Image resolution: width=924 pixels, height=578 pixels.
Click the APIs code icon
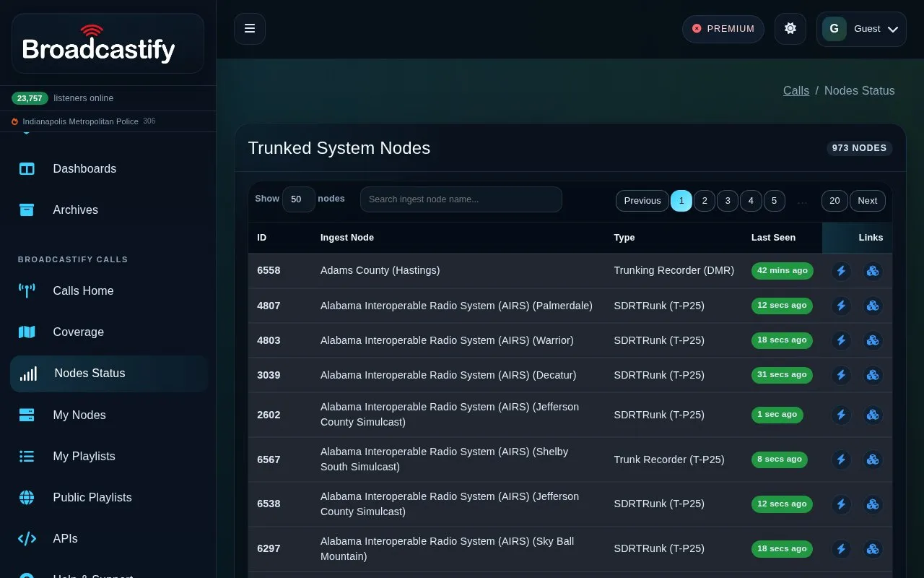tap(27, 538)
